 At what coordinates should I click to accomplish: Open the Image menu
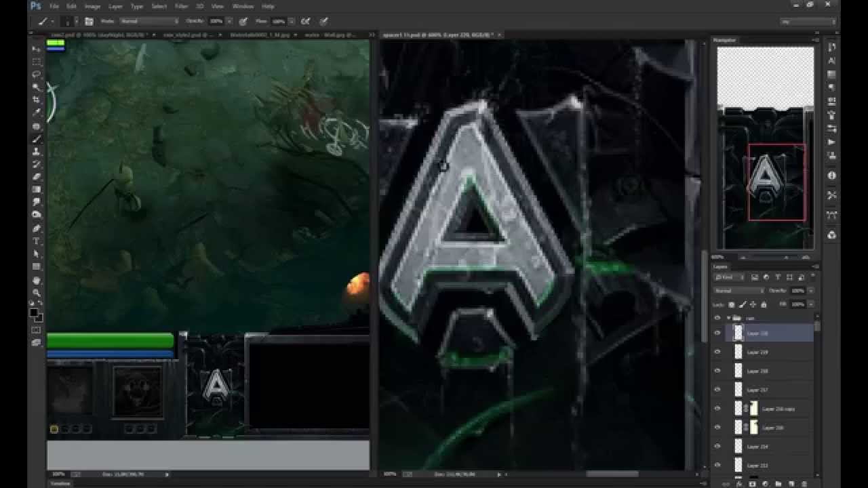pyautogui.click(x=92, y=6)
